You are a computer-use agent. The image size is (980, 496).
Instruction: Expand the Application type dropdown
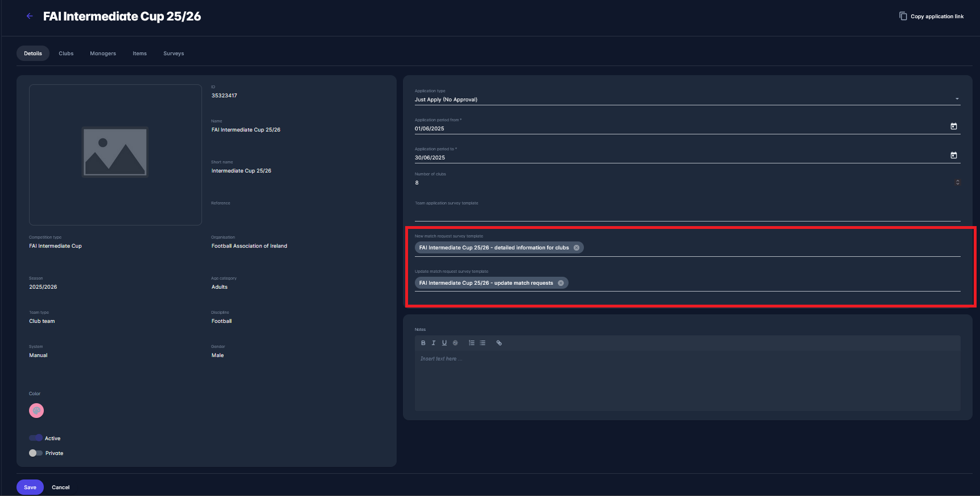coord(957,99)
